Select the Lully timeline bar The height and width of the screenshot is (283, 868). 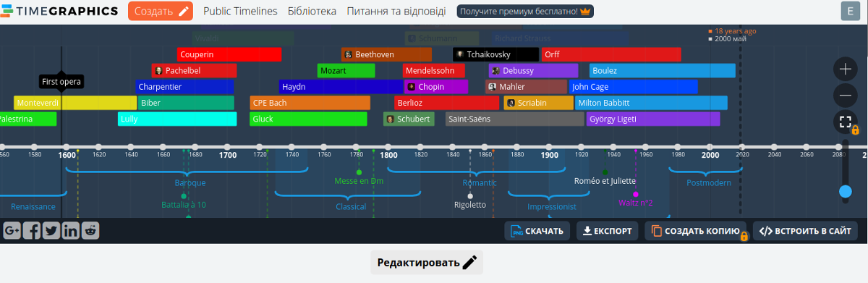point(177,119)
